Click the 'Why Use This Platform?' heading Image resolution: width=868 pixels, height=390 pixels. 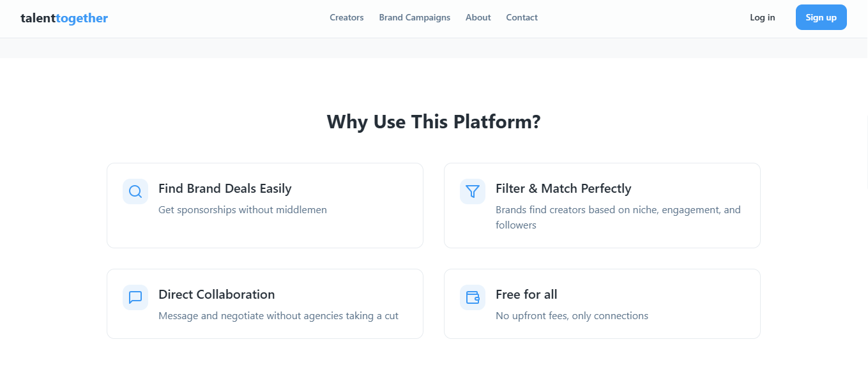434,121
